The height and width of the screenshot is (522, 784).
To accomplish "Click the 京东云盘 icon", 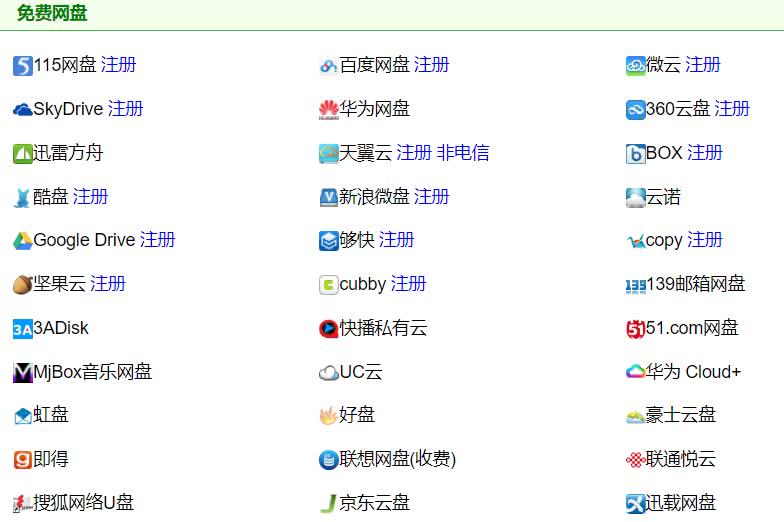I will 328,504.
